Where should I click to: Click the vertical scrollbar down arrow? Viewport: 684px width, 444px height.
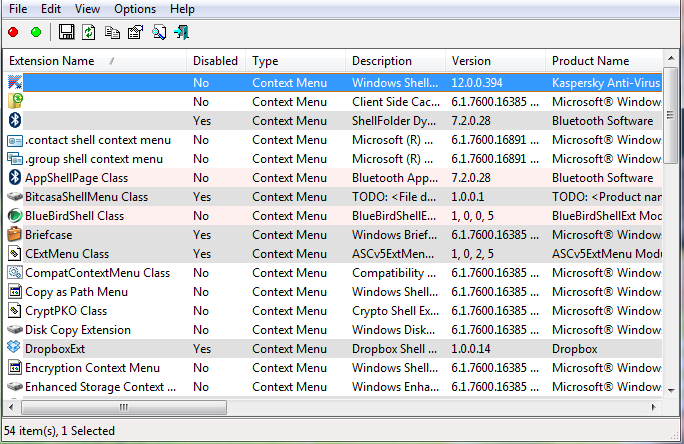pyautogui.click(x=671, y=391)
